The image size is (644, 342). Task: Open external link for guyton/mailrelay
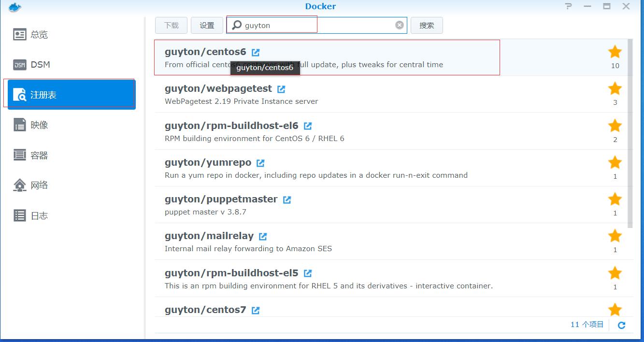pyautogui.click(x=263, y=236)
